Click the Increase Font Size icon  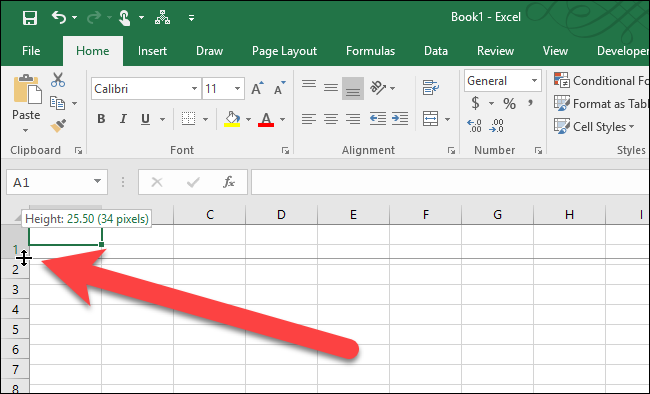(x=257, y=88)
